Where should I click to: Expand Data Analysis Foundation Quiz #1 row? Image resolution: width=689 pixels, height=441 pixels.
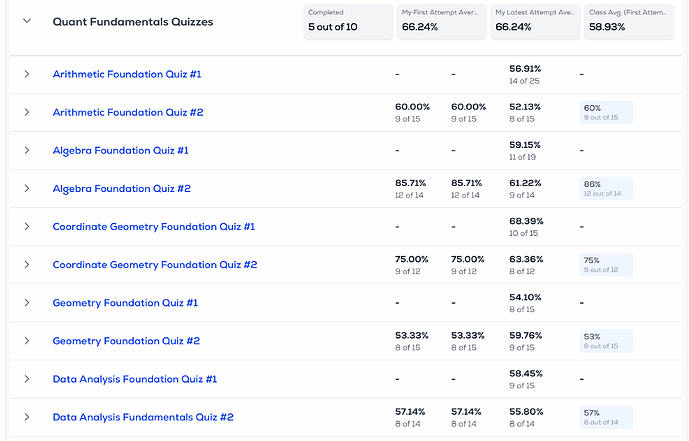coord(27,379)
